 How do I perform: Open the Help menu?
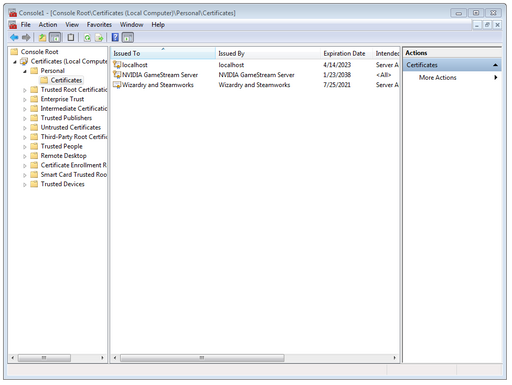click(158, 25)
